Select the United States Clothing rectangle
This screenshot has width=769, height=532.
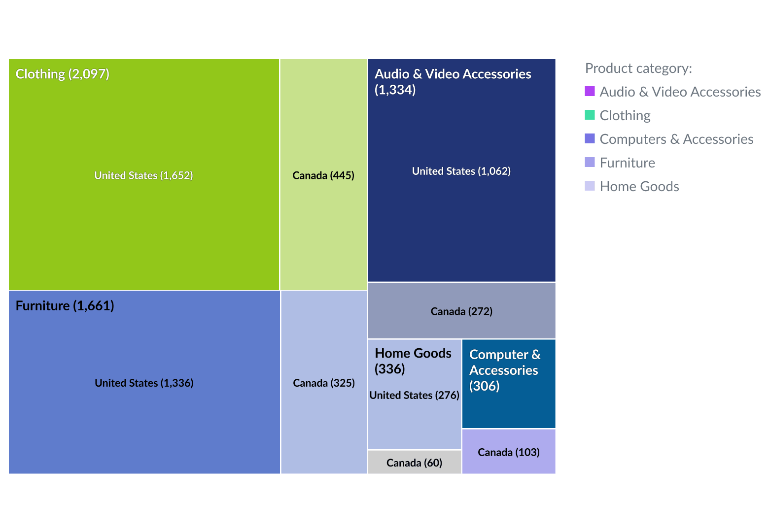[143, 175]
